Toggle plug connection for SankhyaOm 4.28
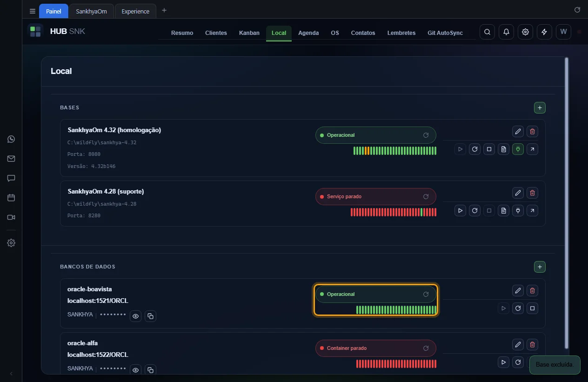 pyautogui.click(x=518, y=211)
